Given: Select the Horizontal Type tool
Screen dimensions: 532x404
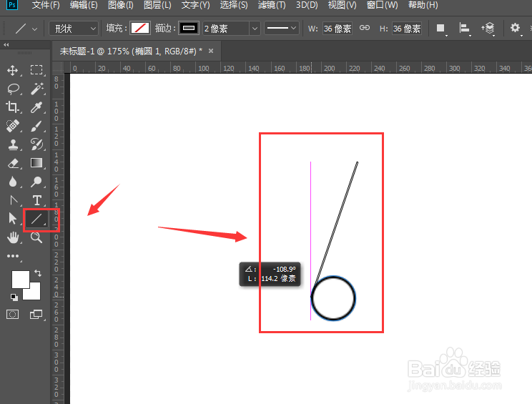Looking at the screenshot, I should (x=36, y=200).
